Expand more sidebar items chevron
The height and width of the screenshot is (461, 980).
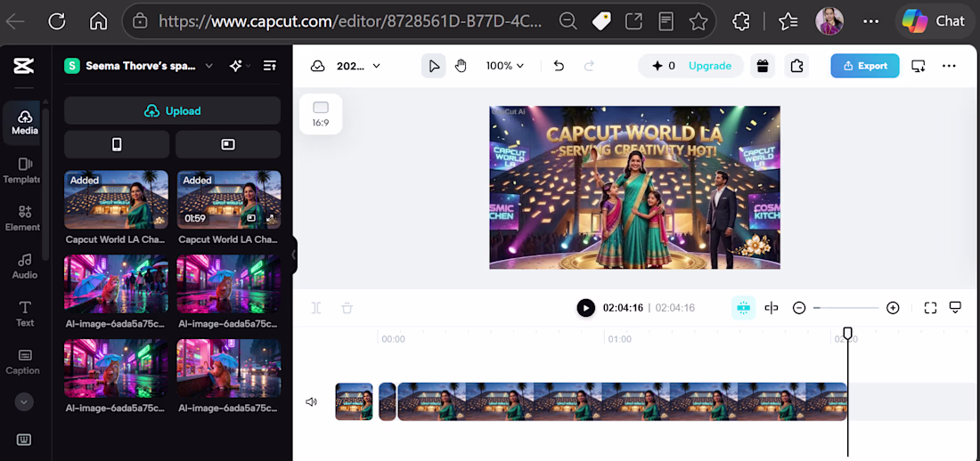coord(24,401)
